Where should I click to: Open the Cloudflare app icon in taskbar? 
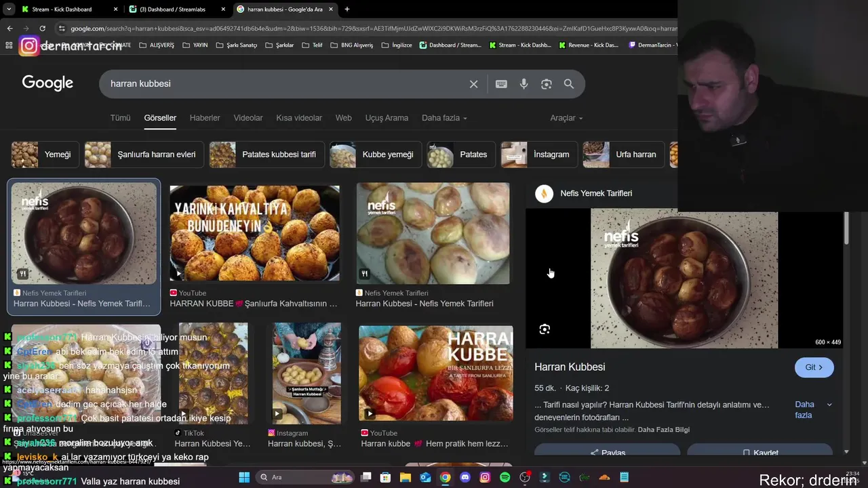click(x=604, y=477)
